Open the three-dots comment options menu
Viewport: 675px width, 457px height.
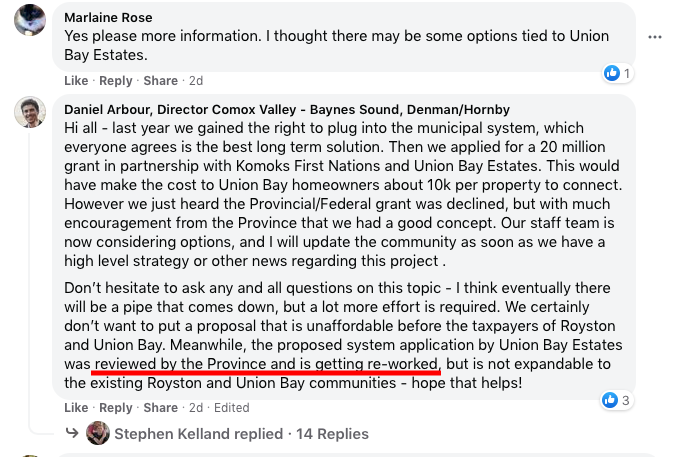655,37
